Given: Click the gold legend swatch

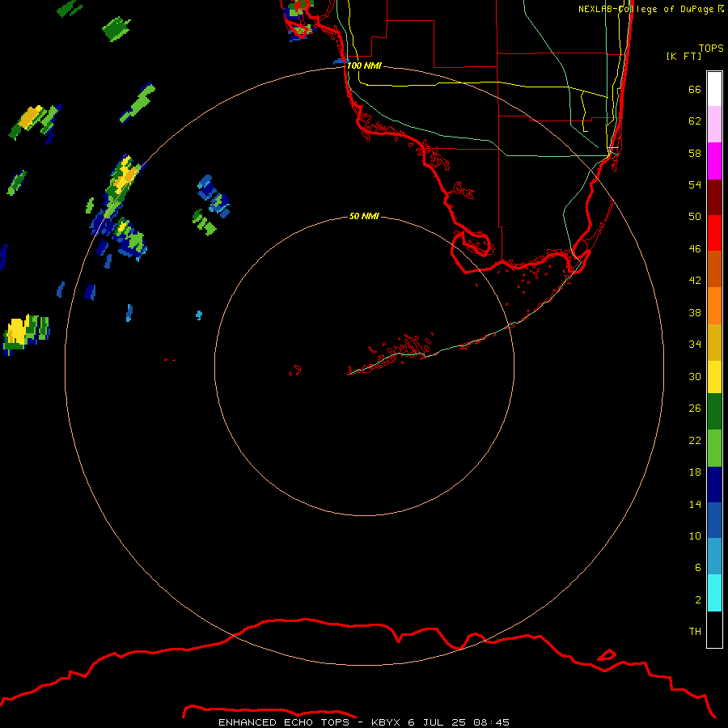Looking at the screenshot, I should point(714,342).
